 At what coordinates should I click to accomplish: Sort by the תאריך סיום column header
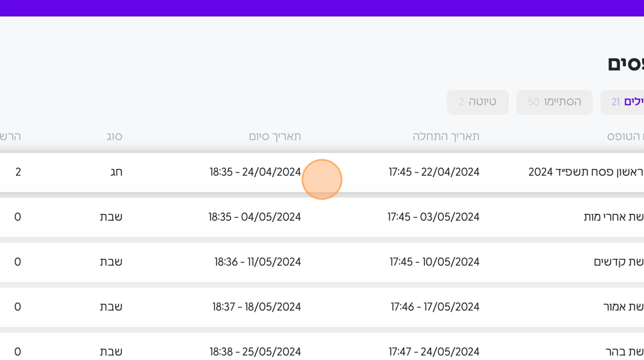pos(274,137)
